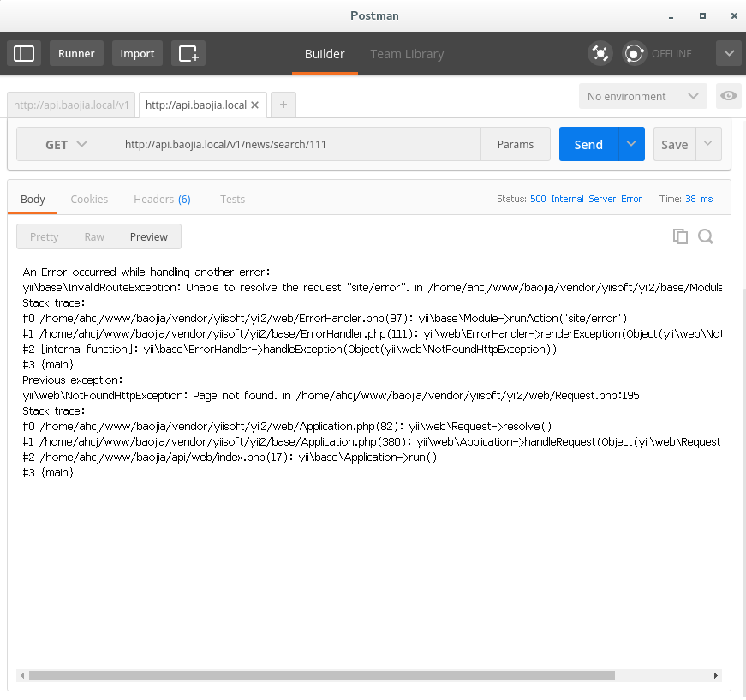Click the InvalidRouteException error line
Image resolution: width=746 pixels, height=700 pixels.
pyautogui.click(x=372, y=287)
